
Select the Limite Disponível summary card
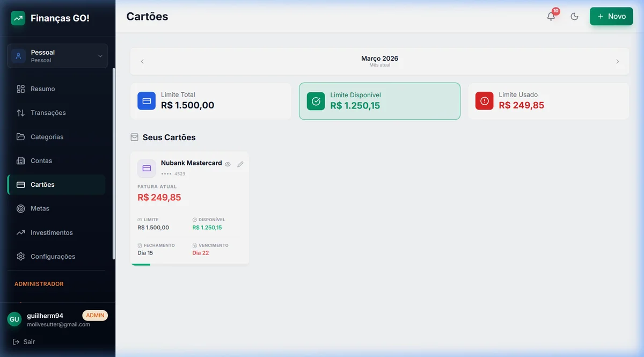click(x=379, y=101)
